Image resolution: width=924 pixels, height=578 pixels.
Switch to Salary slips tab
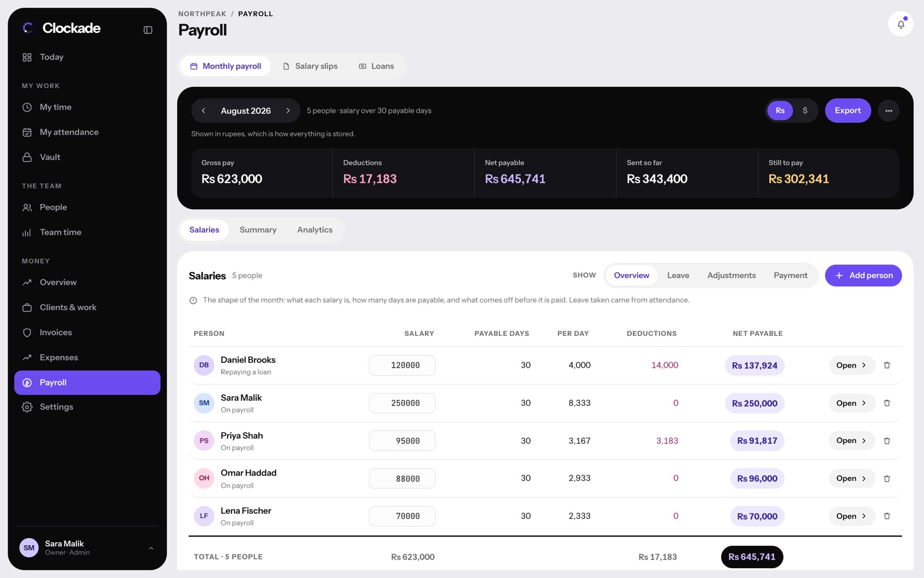tap(310, 66)
